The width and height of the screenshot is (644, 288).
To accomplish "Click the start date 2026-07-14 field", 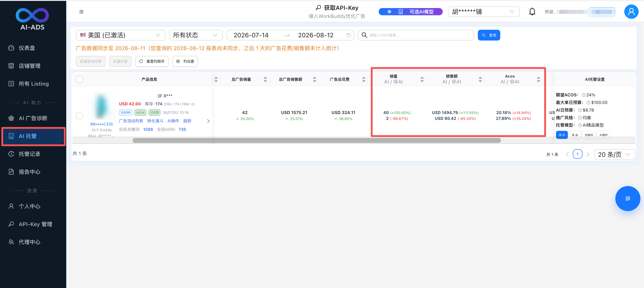I will click(251, 35).
